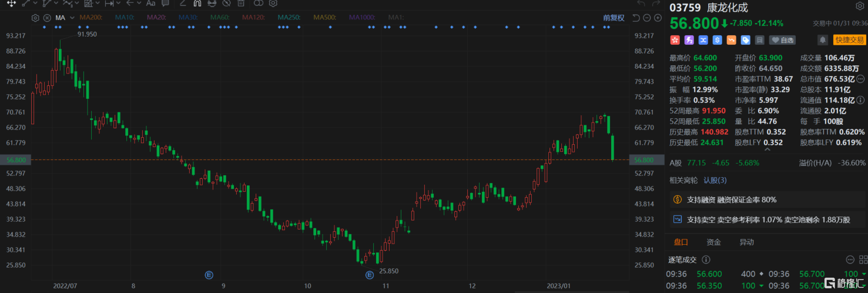The height and width of the screenshot is (293, 868).
Task: Select the Aa text annotation tool
Action: pyautogui.click(x=150, y=3)
